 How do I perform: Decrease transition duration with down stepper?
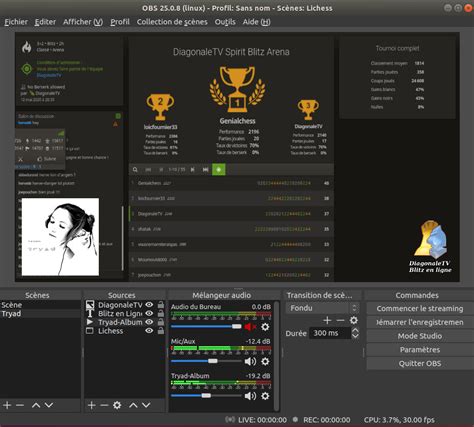[355, 336]
